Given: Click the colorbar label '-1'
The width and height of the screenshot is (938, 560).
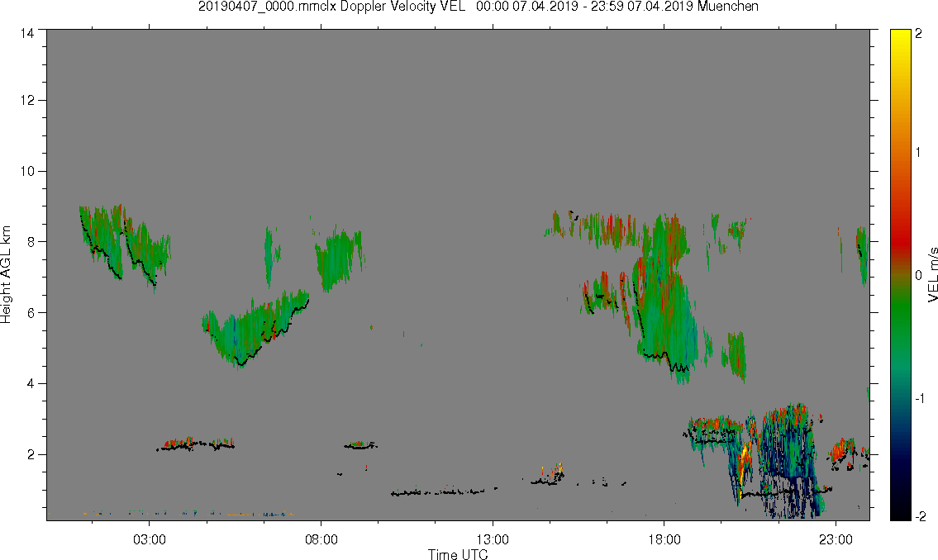Looking at the screenshot, I should click(920, 398).
